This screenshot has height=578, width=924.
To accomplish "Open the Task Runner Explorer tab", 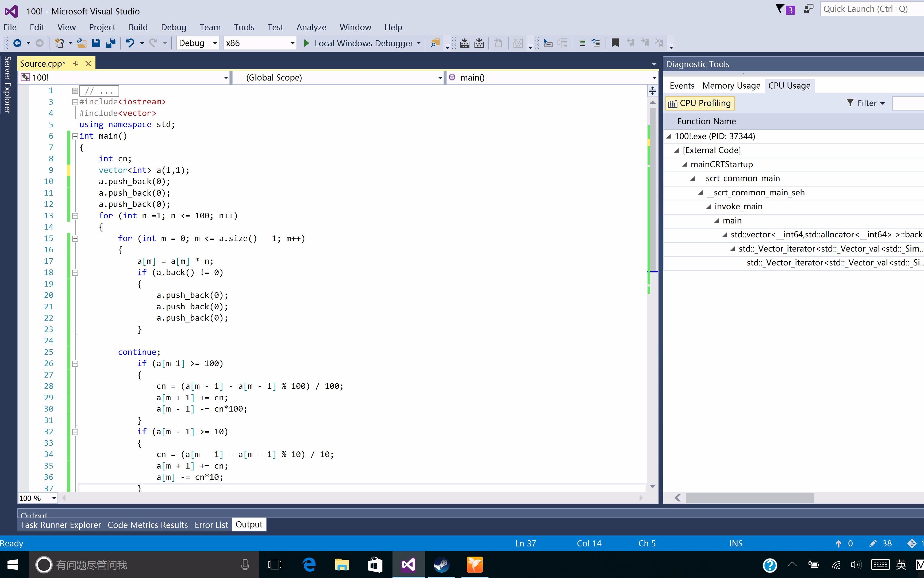I will [61, 525].
